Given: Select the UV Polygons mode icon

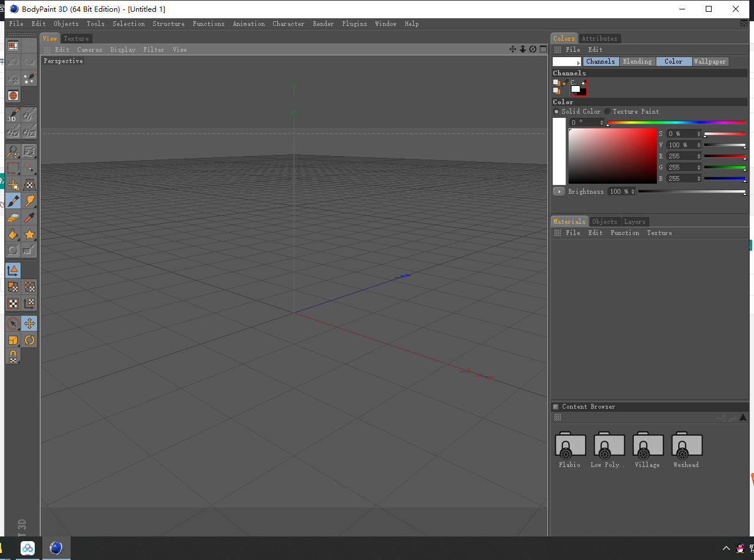Looking at the screenshot, I should [x=13, y=287].
